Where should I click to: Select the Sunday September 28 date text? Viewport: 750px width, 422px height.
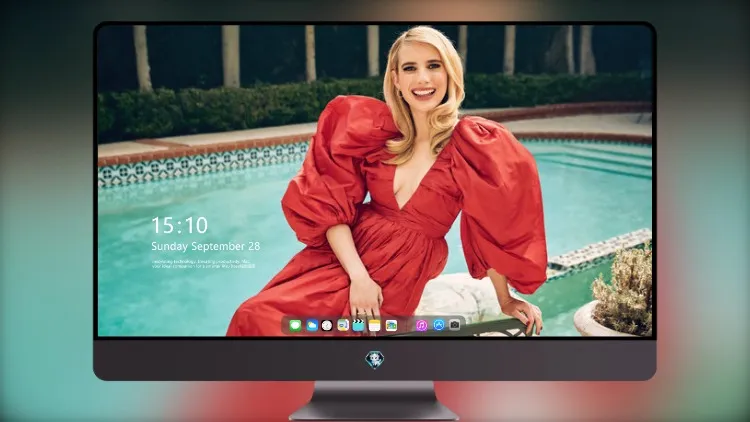tap(206, 246)
